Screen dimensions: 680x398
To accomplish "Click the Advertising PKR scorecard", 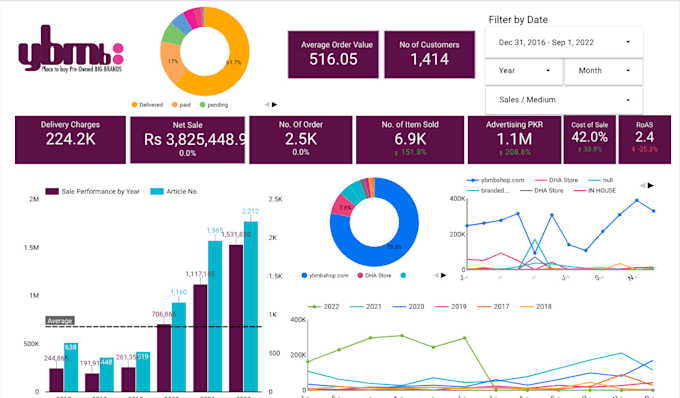I will (514, 140).
